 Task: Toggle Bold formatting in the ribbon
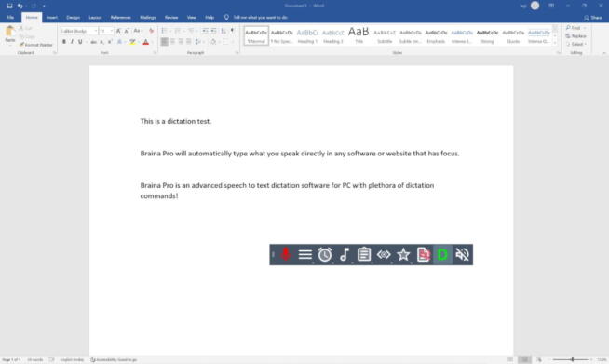64,42
